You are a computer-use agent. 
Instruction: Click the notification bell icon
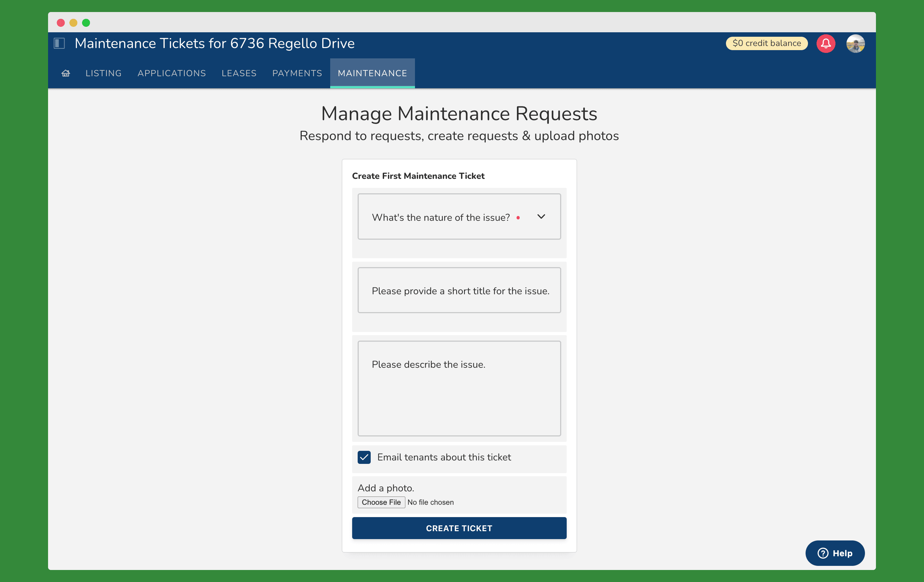pyautogui.click(x=825, y=43)
